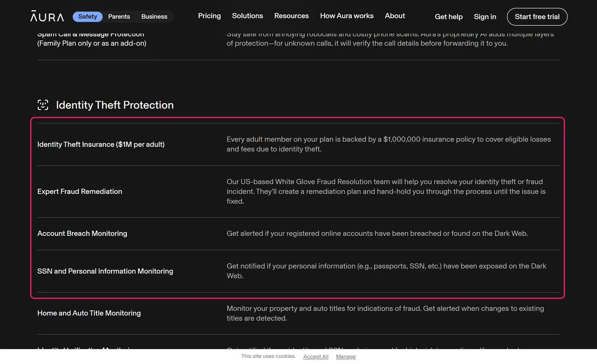This screenshot has width=597, height=364.
Task: Click the $1,000,000 insurance policy description
Action: (389, 144)
